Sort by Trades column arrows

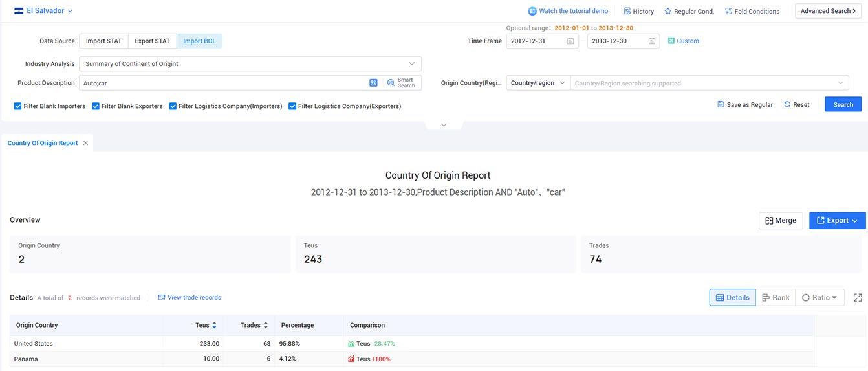[265, 325]
